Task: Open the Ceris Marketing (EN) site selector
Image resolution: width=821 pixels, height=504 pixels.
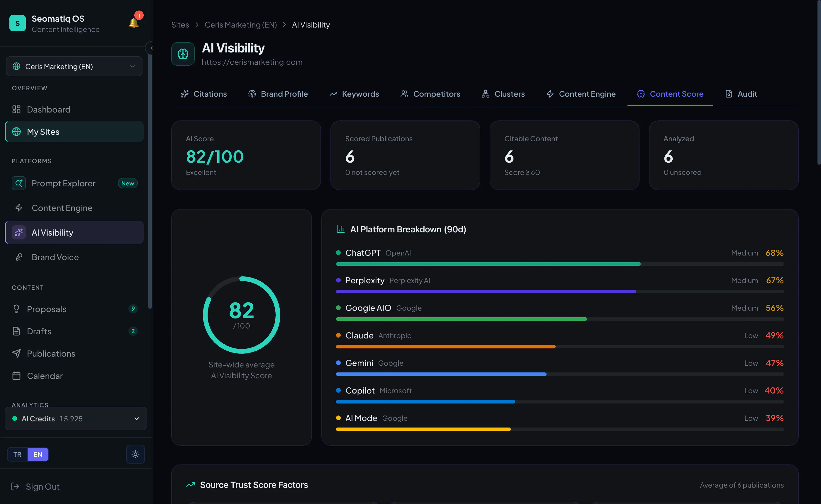Action: [74, 66]
